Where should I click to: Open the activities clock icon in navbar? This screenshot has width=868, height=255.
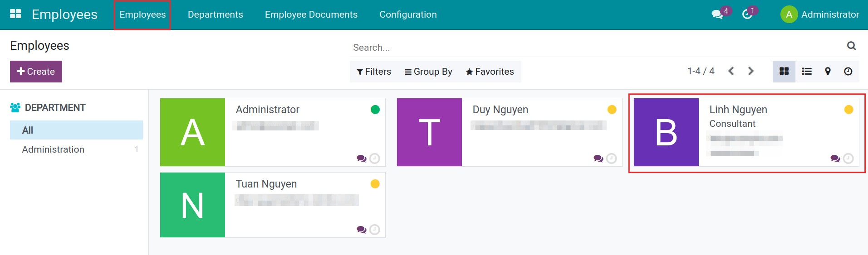pyautogui.click(x=747, y=14)
